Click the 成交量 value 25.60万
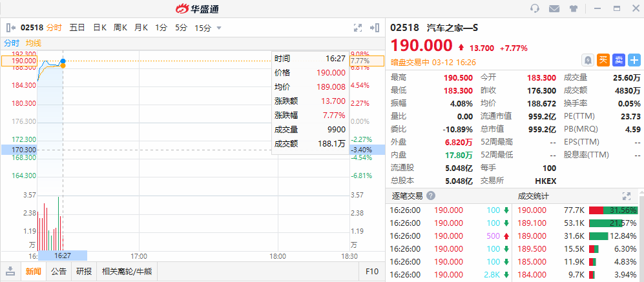The height and width of the screenshot is (282, 644). pos(627,77)
